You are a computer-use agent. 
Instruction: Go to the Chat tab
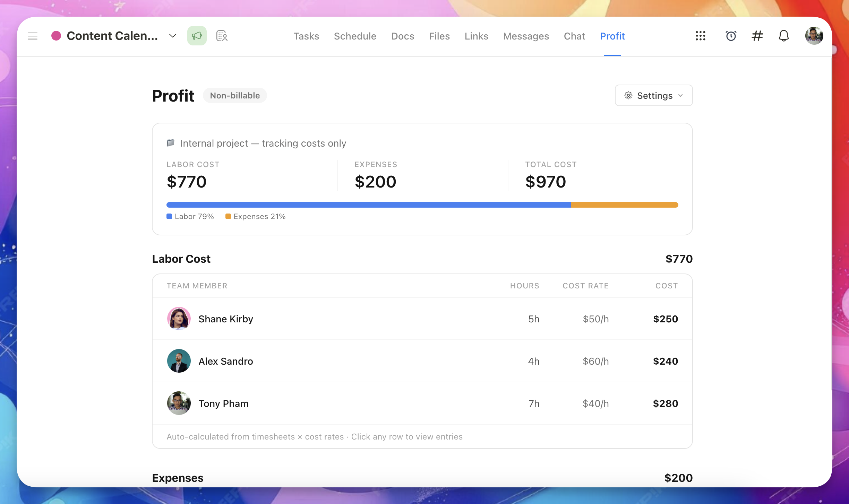click(574, 36)
